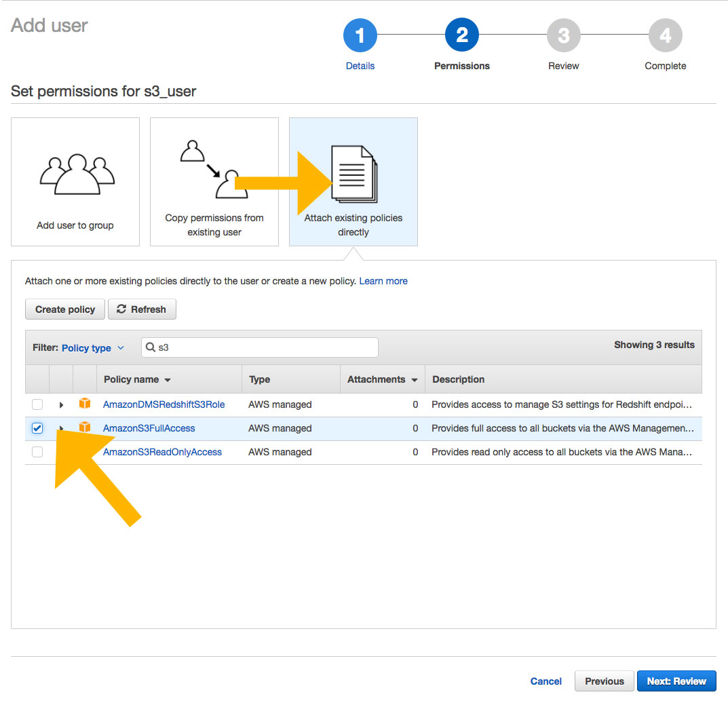Open the Learn more link

click(x=383, y=281)
